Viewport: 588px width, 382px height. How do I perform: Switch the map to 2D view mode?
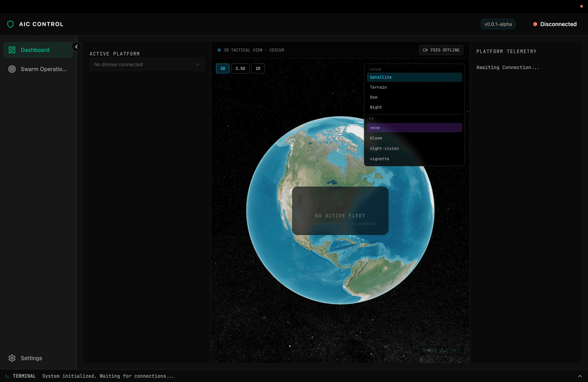click(x=258, y=69)
